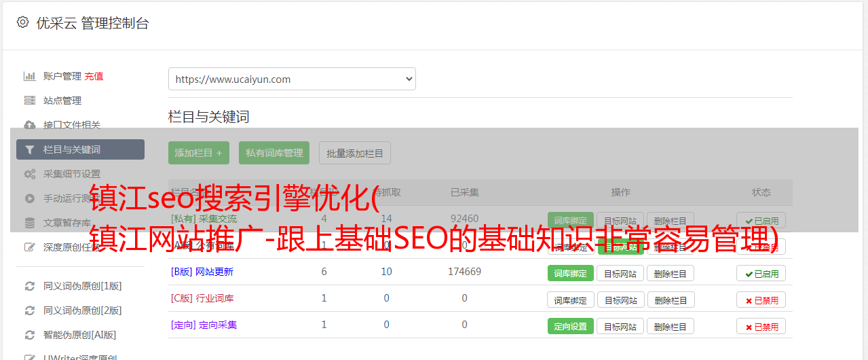This screenshot has width=868, height=360.
Task: Click 词库绑定 in the [C版] 行业词库 row
Action: (571, 300)
